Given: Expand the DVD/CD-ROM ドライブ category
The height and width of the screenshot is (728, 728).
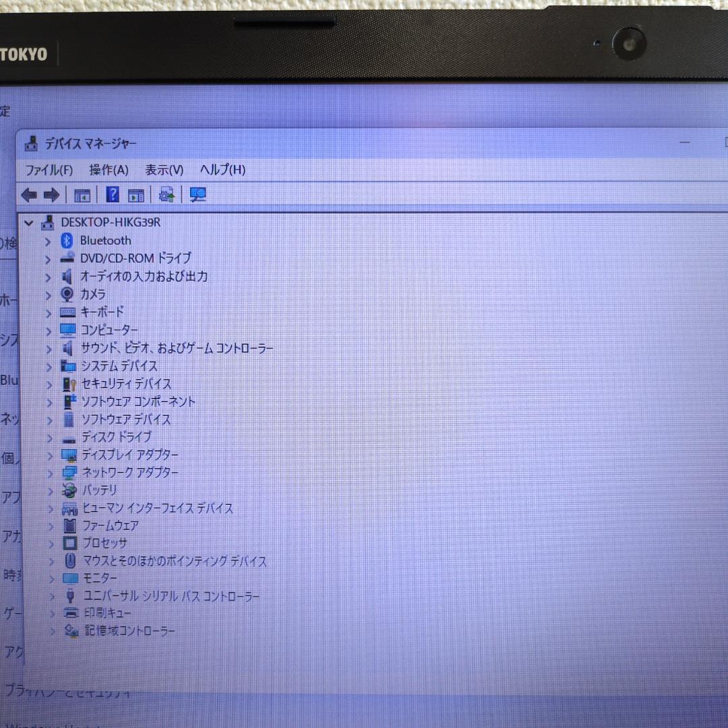Looking at the screenshot, I should click(47, 258).
